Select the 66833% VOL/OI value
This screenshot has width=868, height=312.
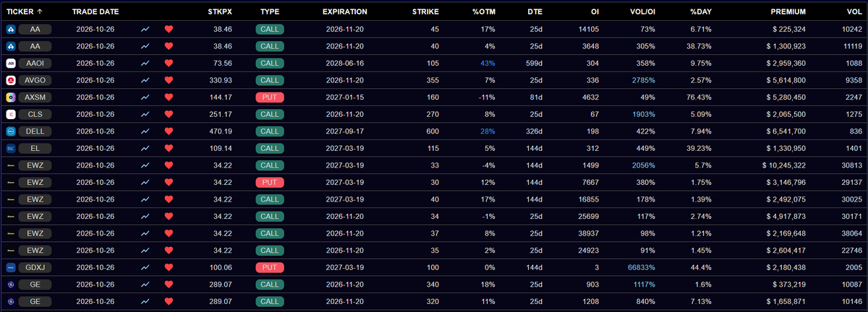pyautogui.click(x=642, y=267)
